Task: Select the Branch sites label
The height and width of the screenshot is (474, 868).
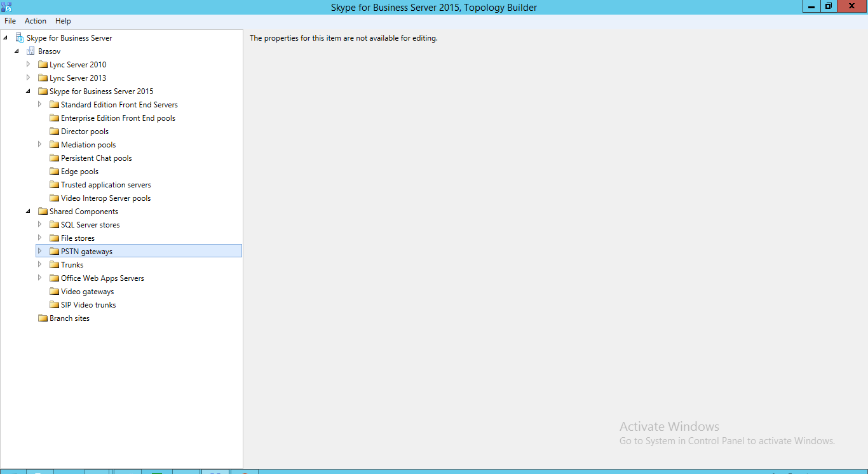Action: point(69,318)
